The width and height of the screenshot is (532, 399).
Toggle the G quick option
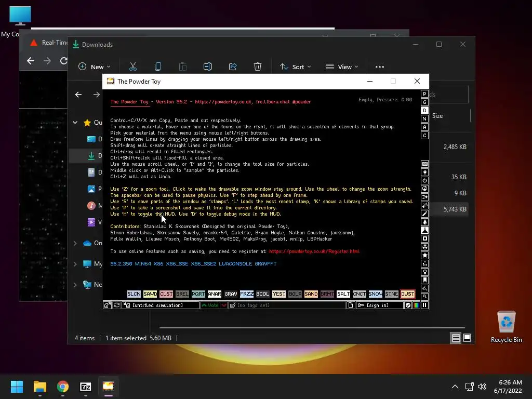click(x=424, y=102)
